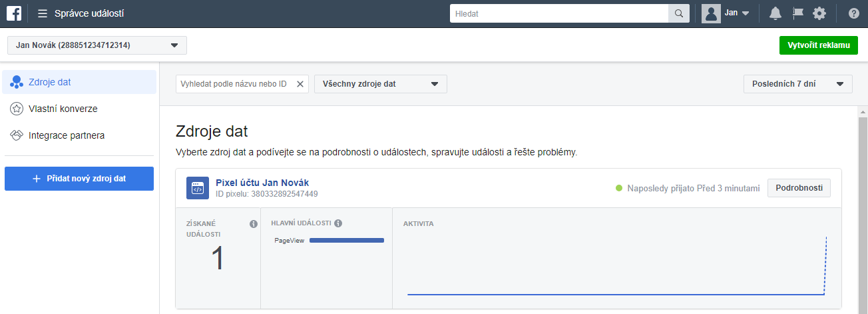Image resolution: width=868 pixels, height=314 pixels.
Task: Open the hamburger menu next to Správce událostí
Action: (43, 13)
